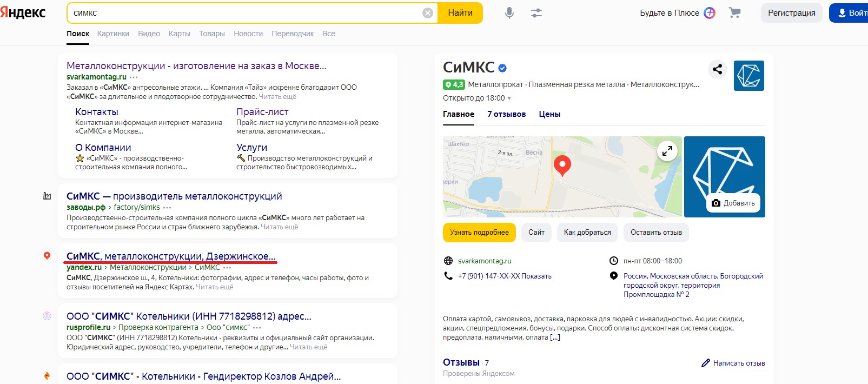Open the 'Как добраться' directions button
868x384 pixels.
pyautogui.click(x=587, y=233)
